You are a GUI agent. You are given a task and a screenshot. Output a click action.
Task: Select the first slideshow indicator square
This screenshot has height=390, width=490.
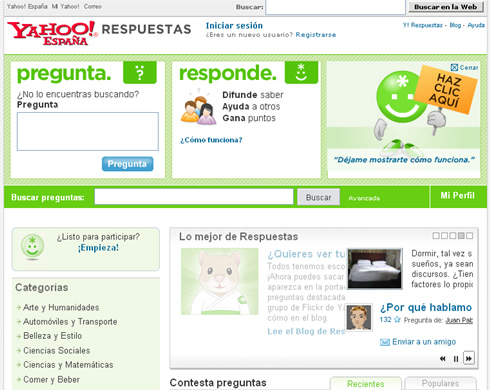436,236
